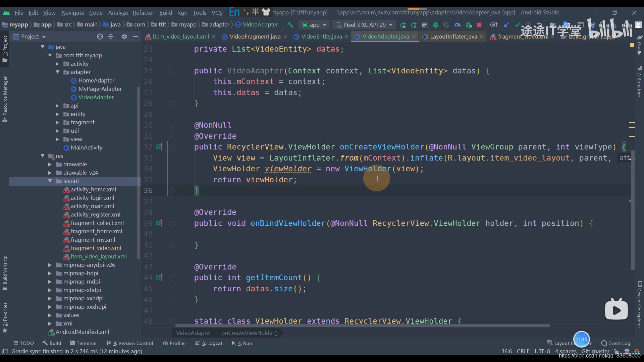
Task: Open the VCS menu
Action: [217, 13]
